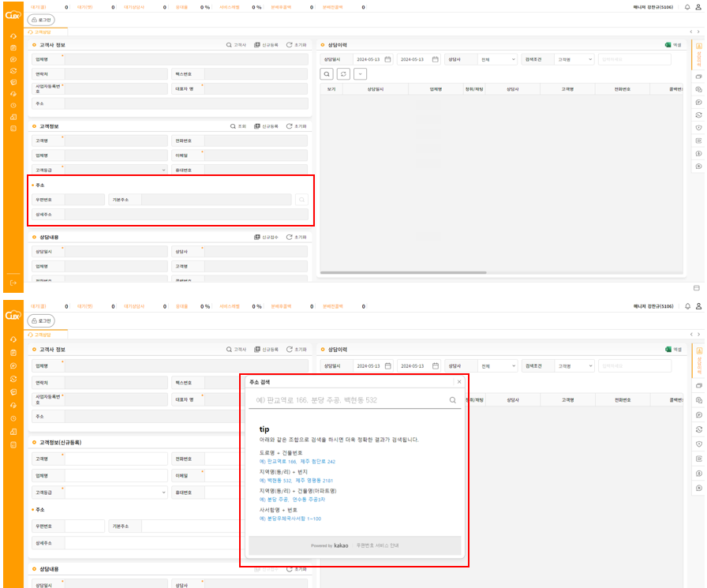Click the notification bell in the lower window
This screenshot has height=588, width=707.
click(687, 306)
